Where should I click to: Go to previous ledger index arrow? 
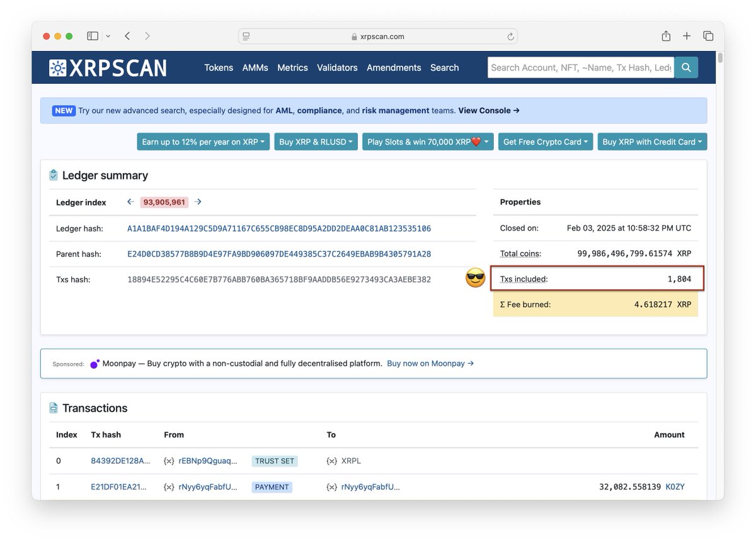[130, 202]
